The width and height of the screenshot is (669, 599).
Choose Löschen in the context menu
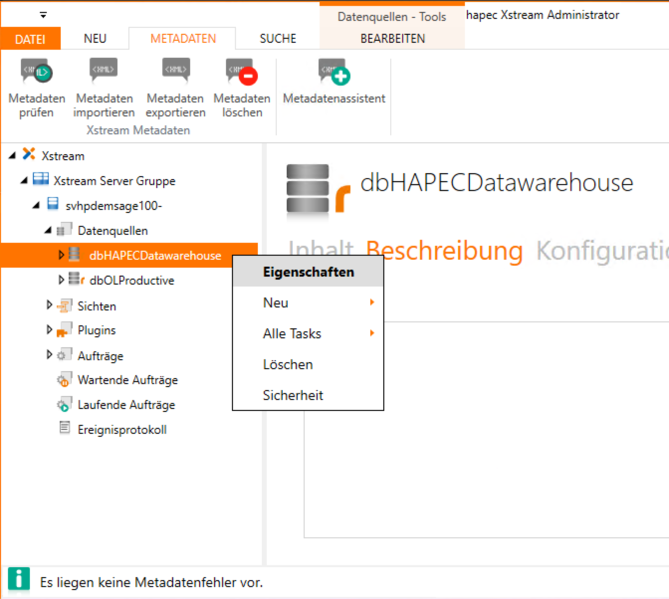308,364
